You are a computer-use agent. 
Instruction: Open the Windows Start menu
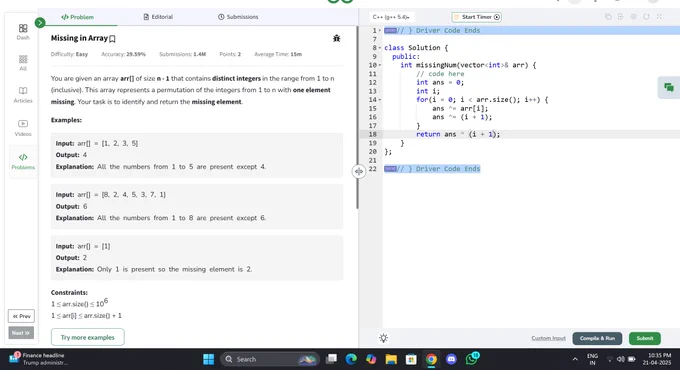click(x=209, y=359)
